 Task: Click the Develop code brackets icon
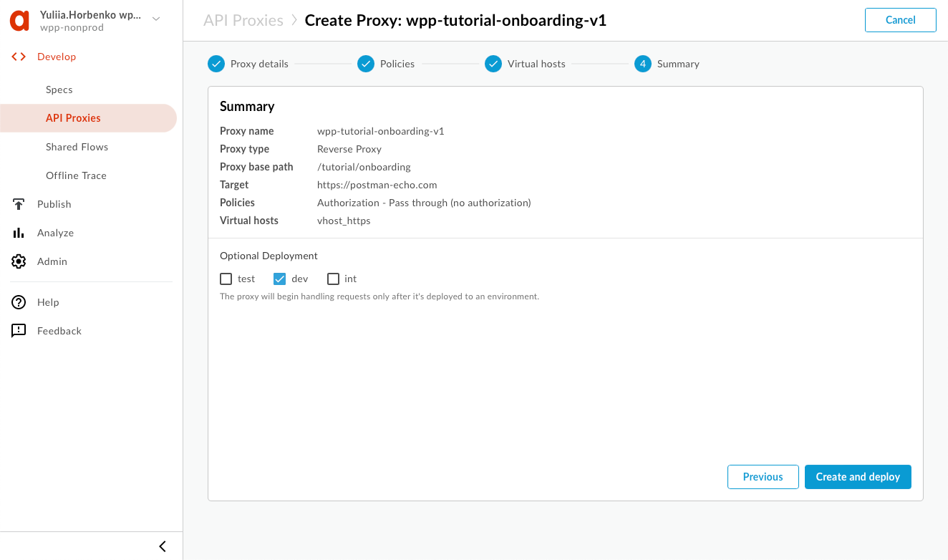coord(19,57)
